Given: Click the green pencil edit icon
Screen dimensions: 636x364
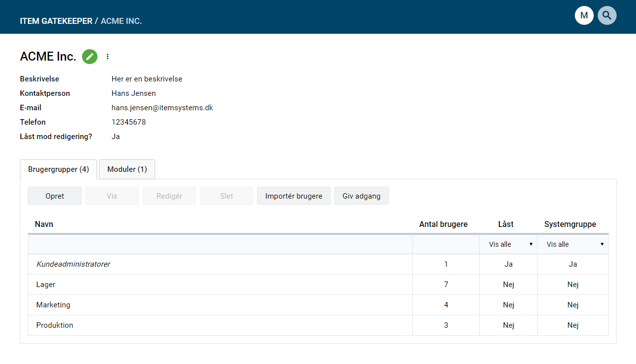Looking at the screenshot, I should [x=90, y=57].
